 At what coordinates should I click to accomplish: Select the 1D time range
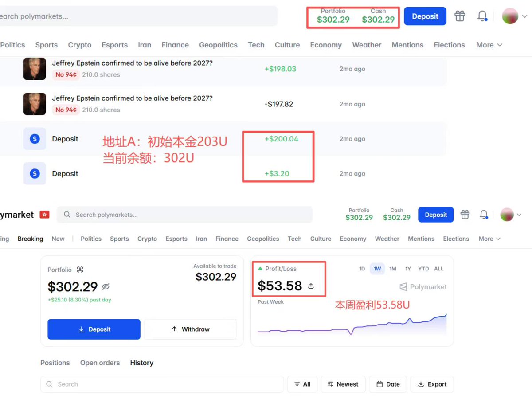362,269
